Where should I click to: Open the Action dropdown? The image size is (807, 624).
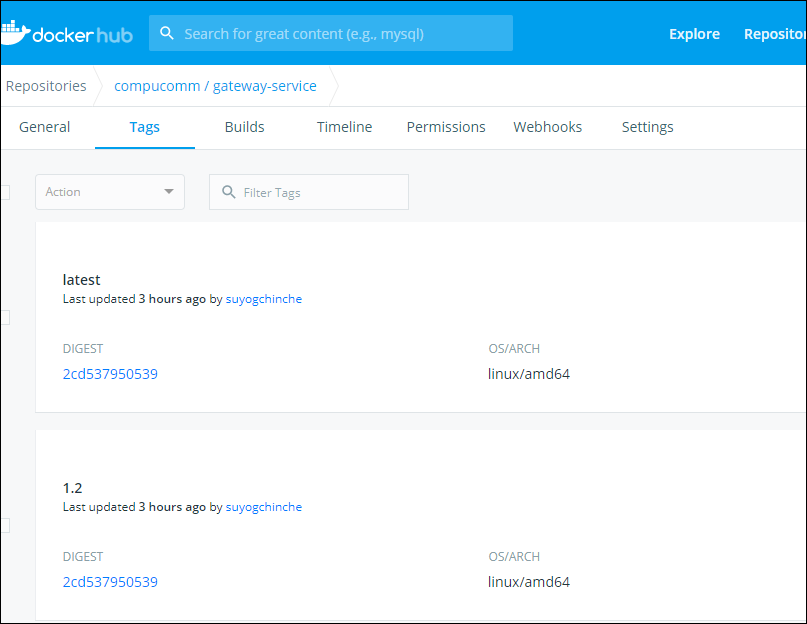[110, 192]
